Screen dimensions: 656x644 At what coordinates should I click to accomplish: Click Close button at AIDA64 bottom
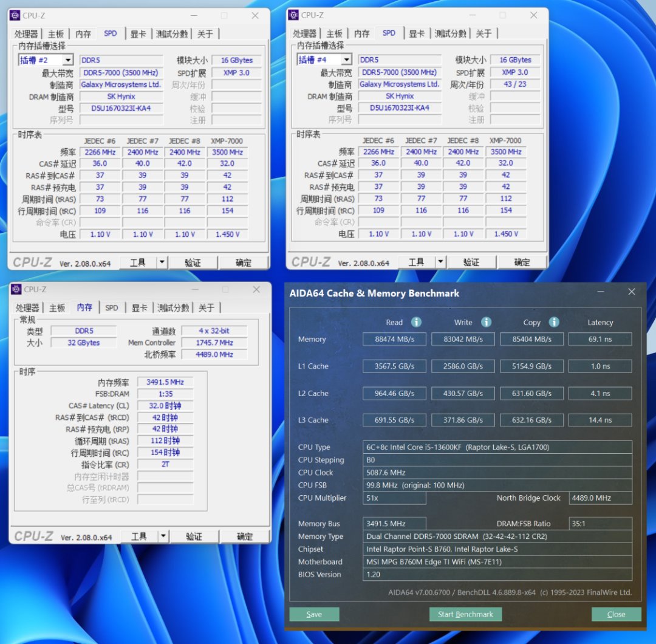click(x=617, y=614)
